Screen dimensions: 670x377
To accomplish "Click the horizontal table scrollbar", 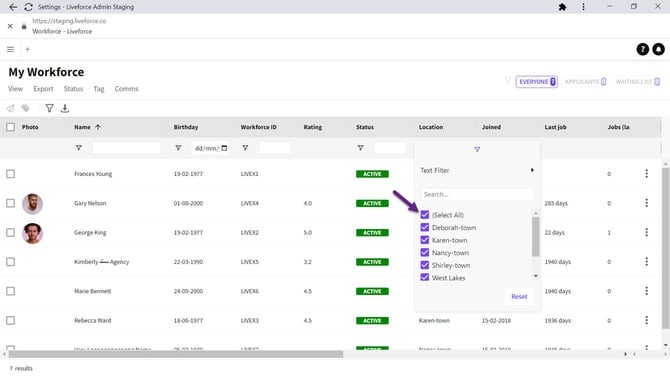I will click(x=176, y=354).
